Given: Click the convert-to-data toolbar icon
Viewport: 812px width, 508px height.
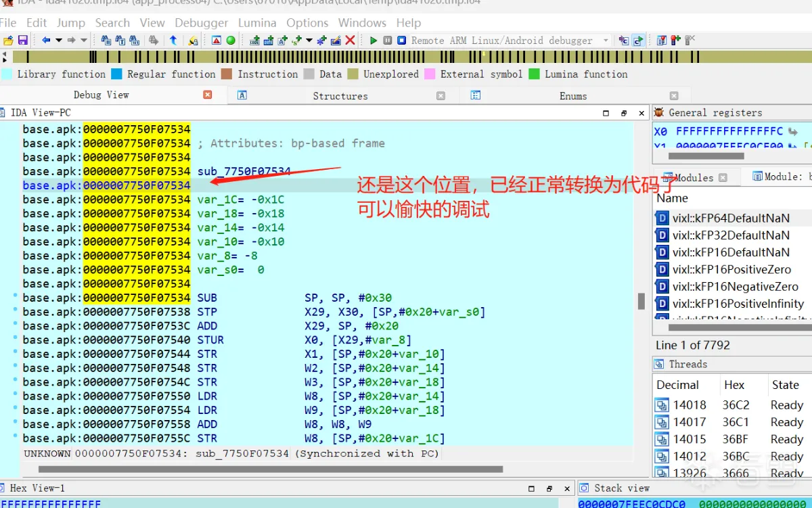Looking at the screenshot, I should click(269, 41).
